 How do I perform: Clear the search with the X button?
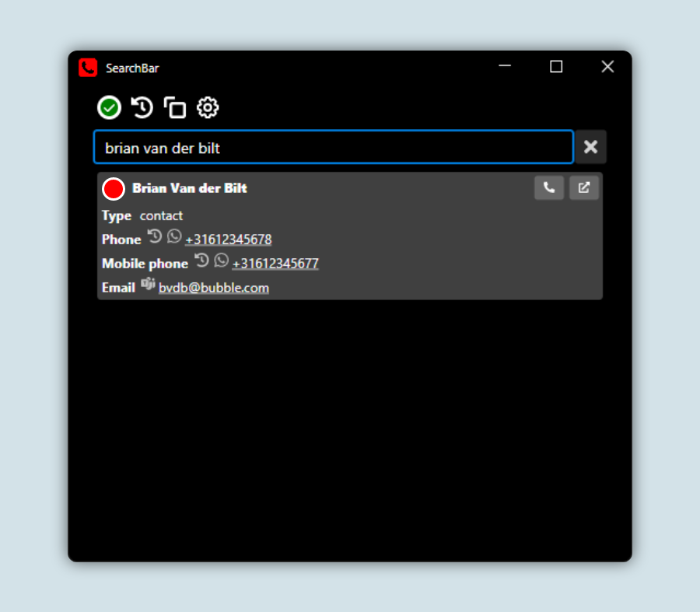tap(590, 147)
